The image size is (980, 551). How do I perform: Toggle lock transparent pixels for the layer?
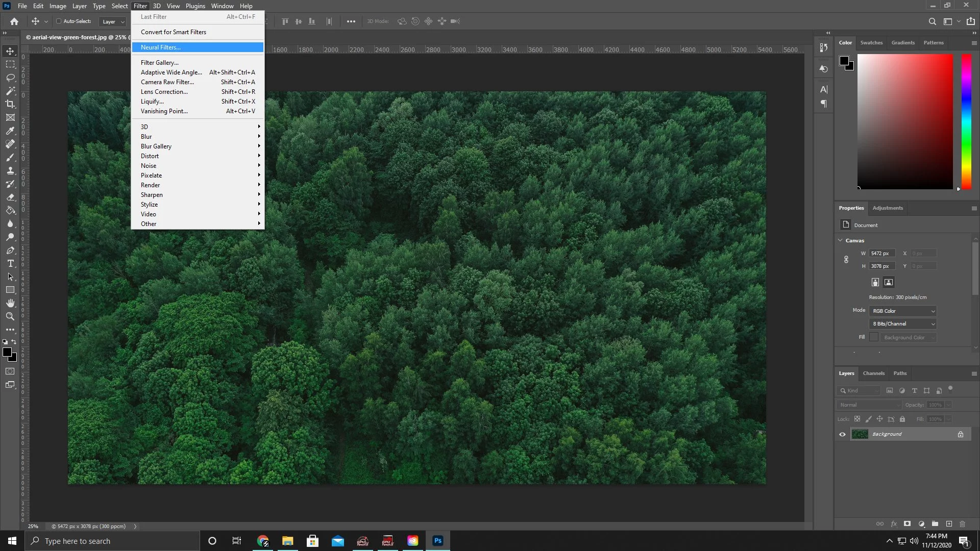857,418
